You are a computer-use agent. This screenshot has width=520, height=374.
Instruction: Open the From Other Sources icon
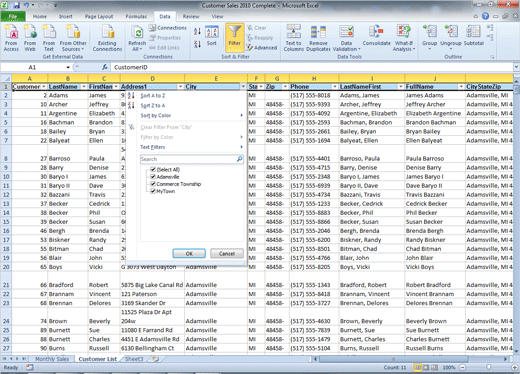73,38
